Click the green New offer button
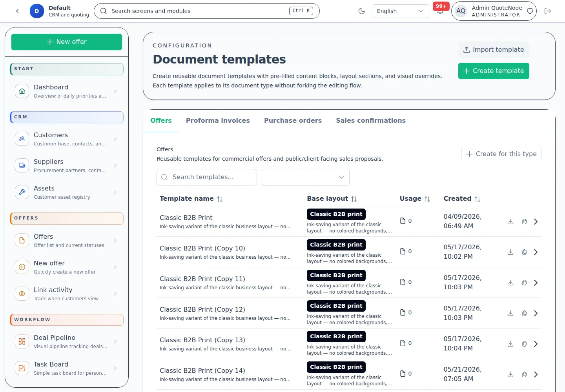This screenshot has height=392, width=565. click(67, 42)
